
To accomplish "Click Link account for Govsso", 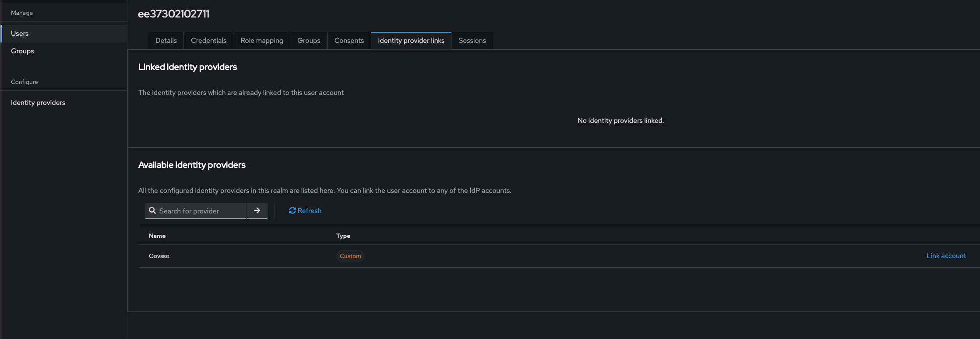I will click(946, 256).
